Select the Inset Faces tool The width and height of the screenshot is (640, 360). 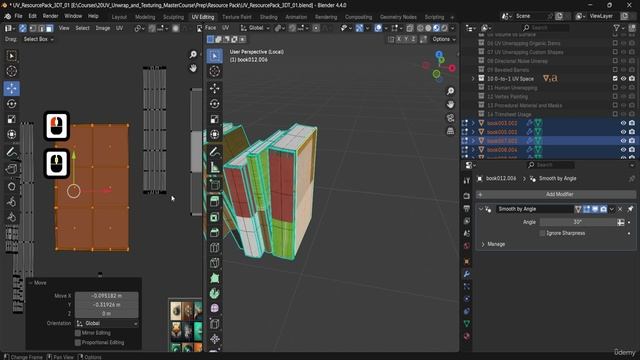[215, 217]
